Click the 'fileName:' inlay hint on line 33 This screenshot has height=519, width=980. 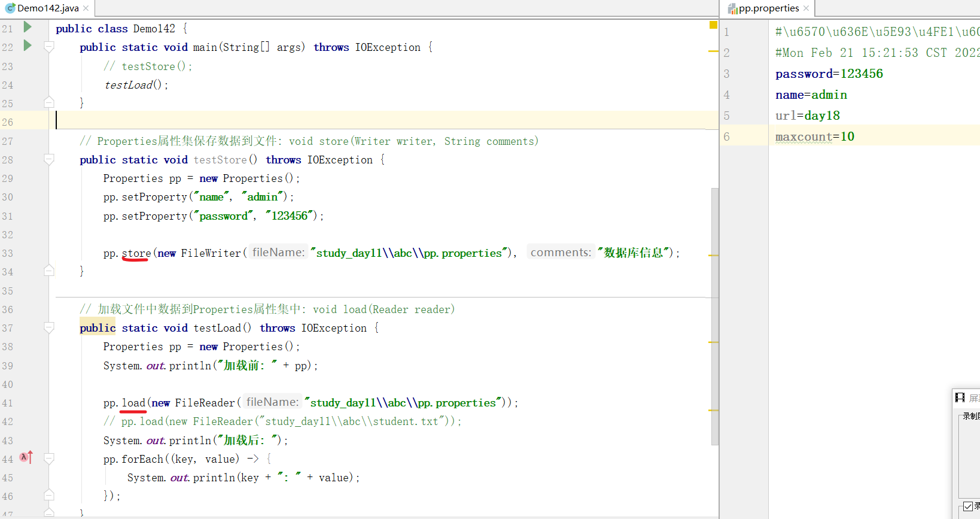278,253
